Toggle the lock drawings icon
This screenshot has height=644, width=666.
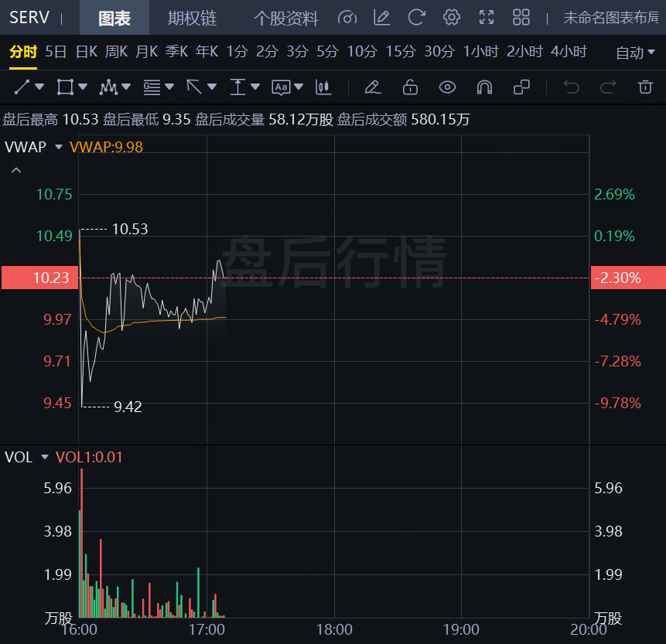(x=410, y=87)
